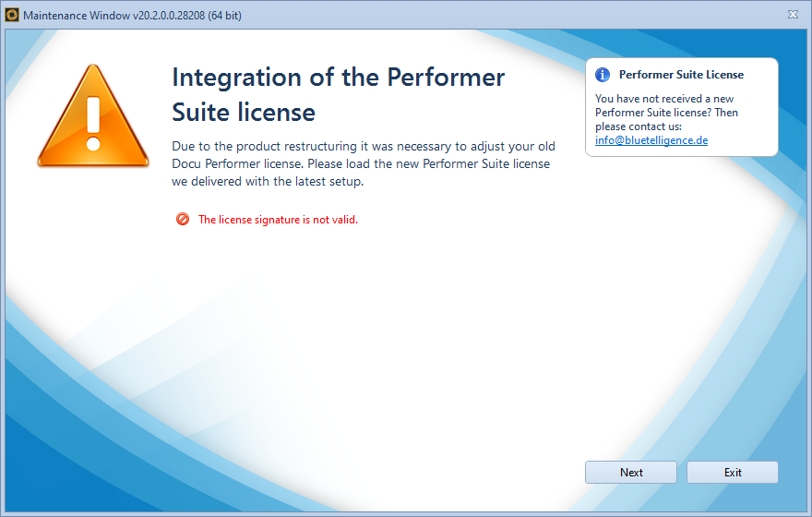Screen dimensions: 812x517
Task: Open the info@bluetelligence.de email link
Action: (651, 140)
